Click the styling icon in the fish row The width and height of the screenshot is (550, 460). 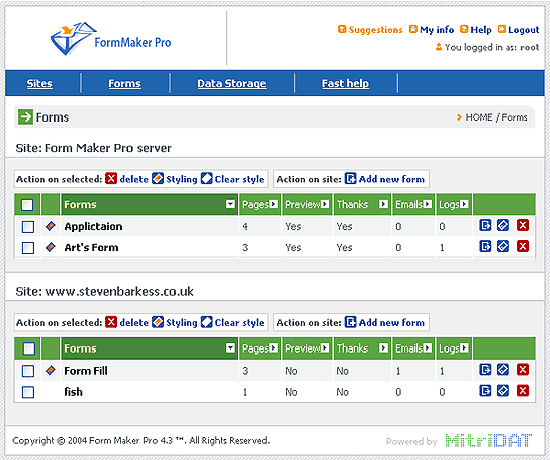click(x=503, y=391)
